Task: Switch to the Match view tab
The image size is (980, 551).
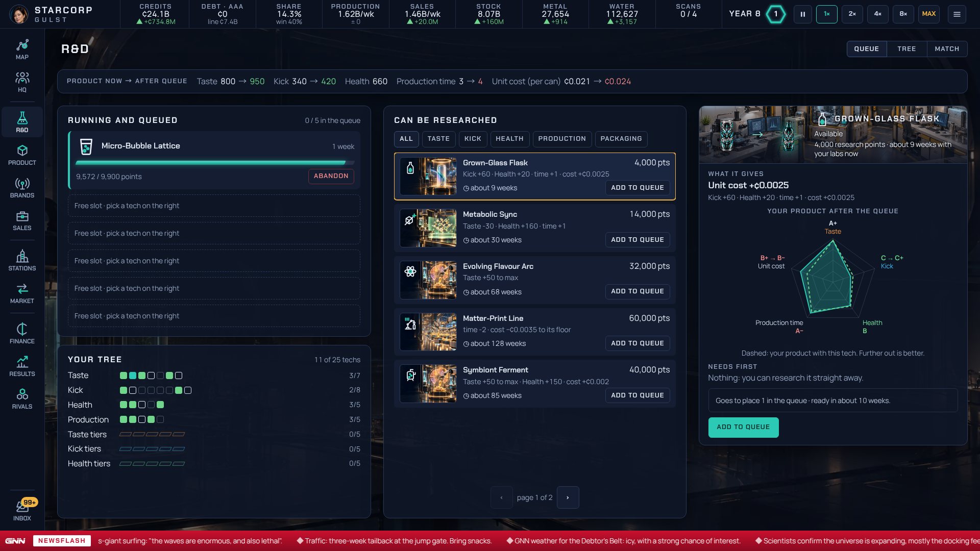Action: (x=947, y=49)
